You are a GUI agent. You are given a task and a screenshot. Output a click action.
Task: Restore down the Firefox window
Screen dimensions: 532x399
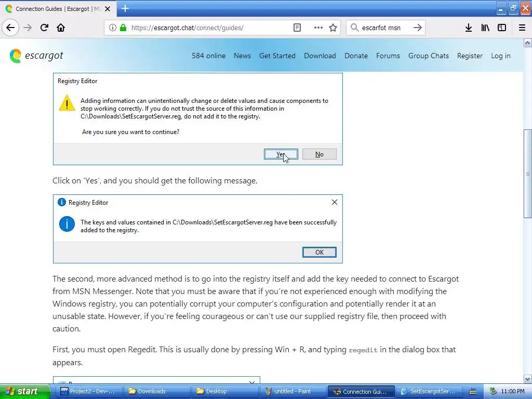click(x=513, y=8)
